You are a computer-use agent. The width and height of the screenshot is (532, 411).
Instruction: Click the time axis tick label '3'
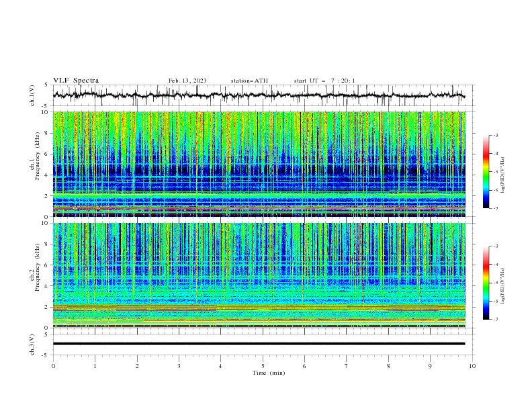click(x=179, y=366)
